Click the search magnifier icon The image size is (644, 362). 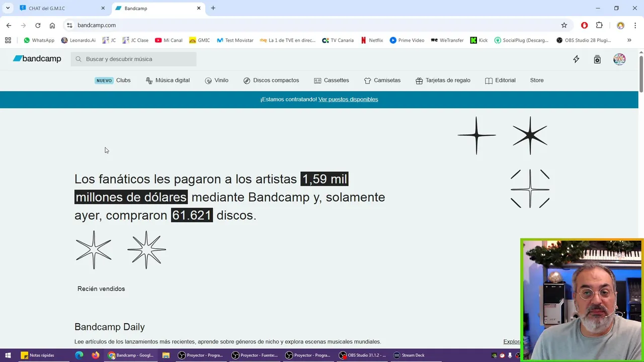click(x=78, y=59)
